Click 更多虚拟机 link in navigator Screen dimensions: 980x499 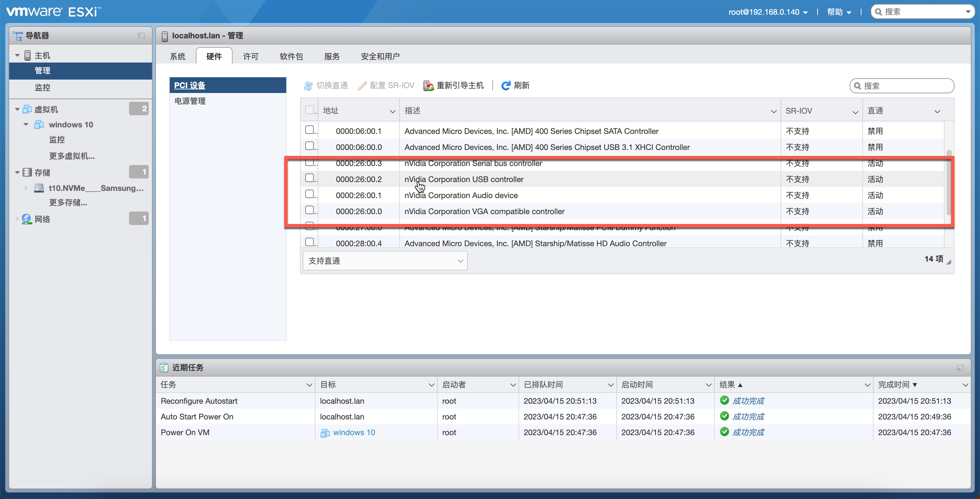point(71,156)
